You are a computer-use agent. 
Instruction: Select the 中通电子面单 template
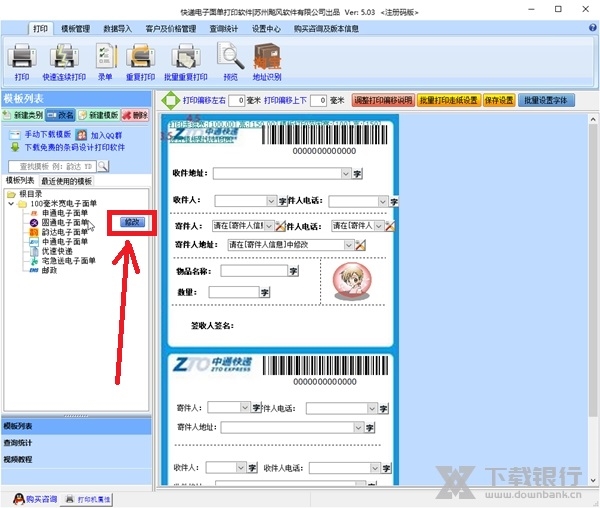click(x=65, y=242)
